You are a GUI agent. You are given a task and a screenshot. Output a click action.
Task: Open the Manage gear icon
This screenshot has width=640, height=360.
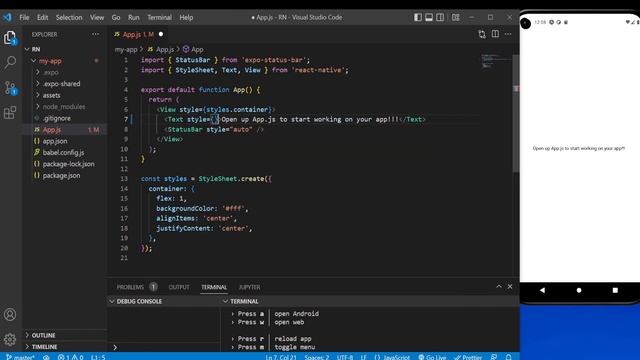coord(10,339)
